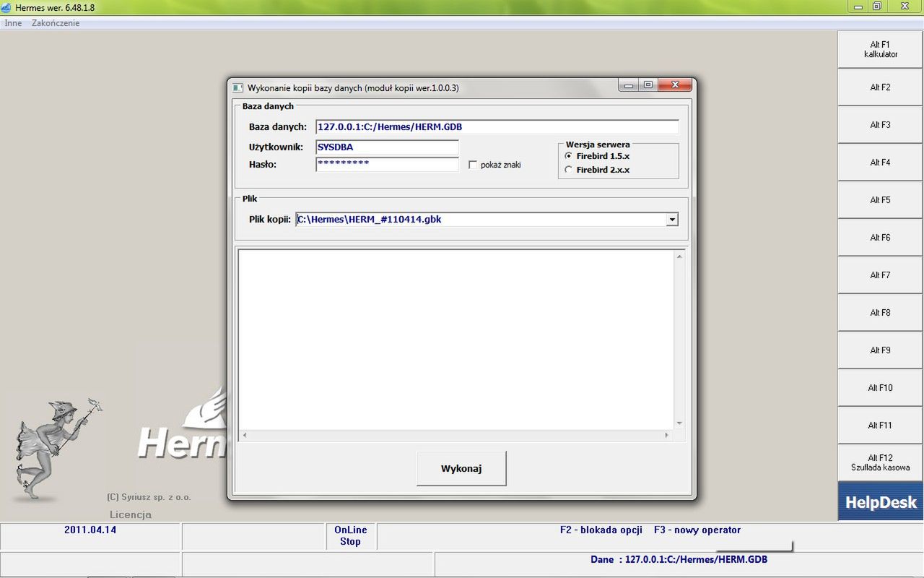Click the Wykonaj button

pyautogui.click(x=461, y=468)
